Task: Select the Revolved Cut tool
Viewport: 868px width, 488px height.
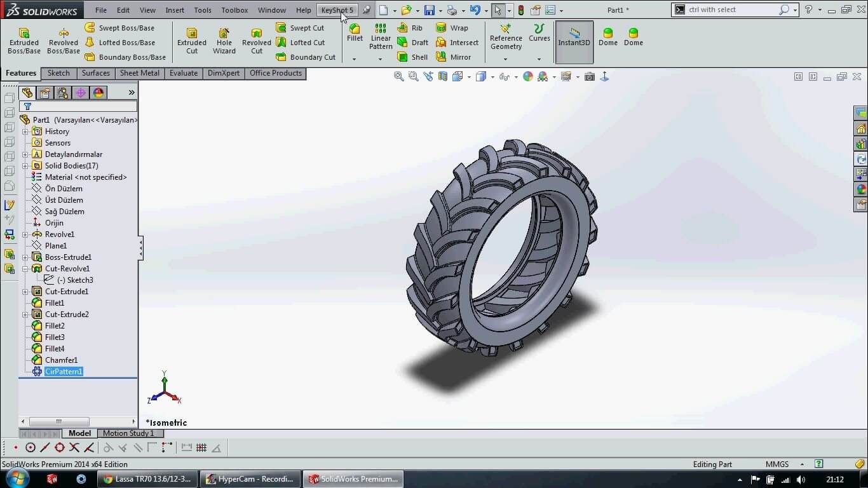Action: (257, 41)
